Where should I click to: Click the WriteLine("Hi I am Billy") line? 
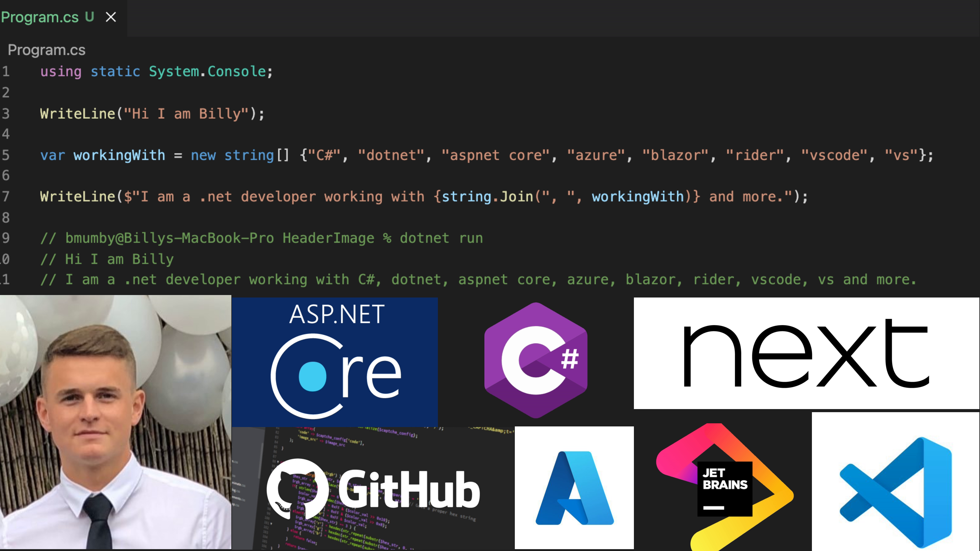click(x=152, y=114)
